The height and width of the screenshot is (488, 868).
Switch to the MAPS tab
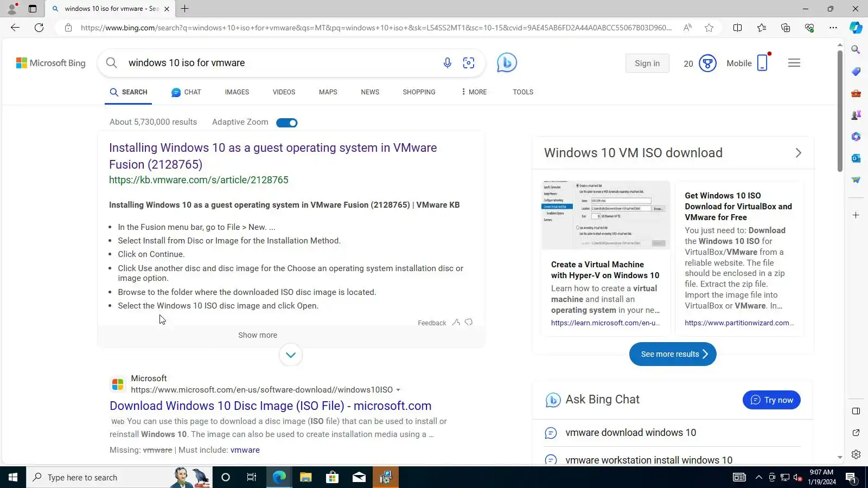(x=328, y=92)
